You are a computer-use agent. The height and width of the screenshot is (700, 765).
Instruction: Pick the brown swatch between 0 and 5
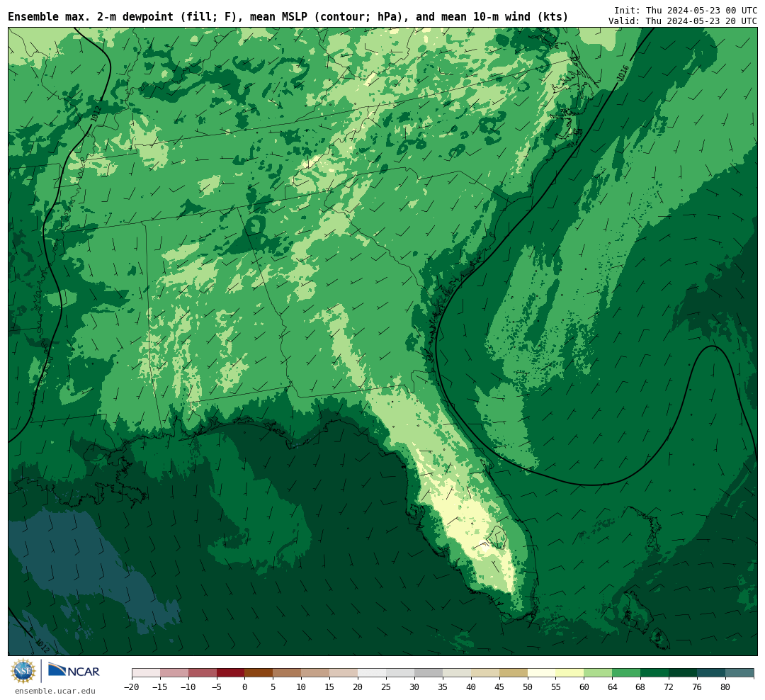pos(259,673)
